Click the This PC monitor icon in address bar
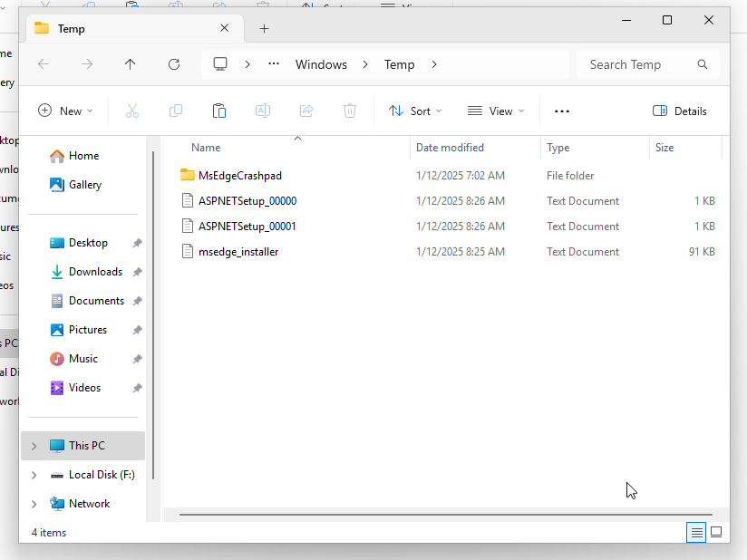The height and width of the screenshot is (560, 747). tap(220, 64)
